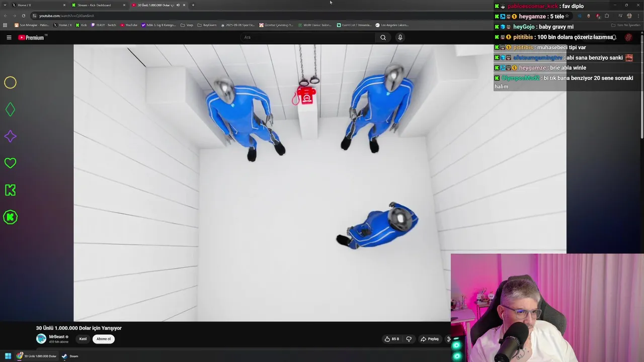The height and width of the screenshot is (362, 644).
Task: Click the '459 Mn abone' subscriber count
Action: (x=59, y=342)
